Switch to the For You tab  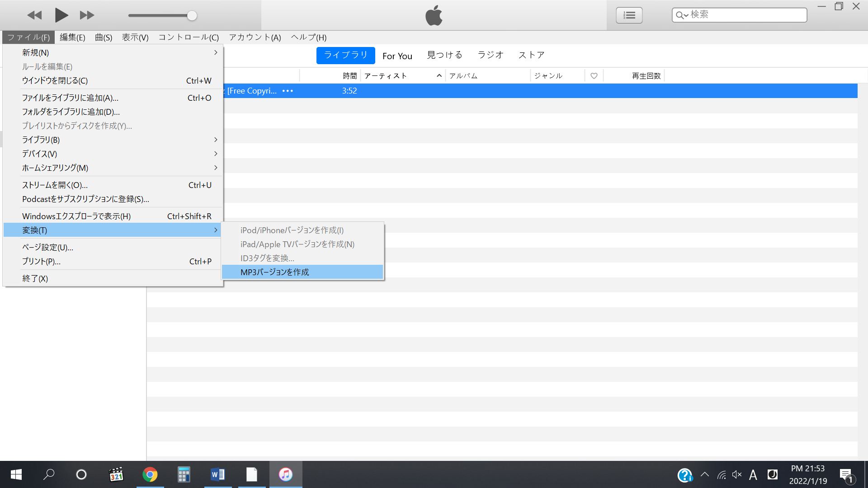[x=397, y=56]
